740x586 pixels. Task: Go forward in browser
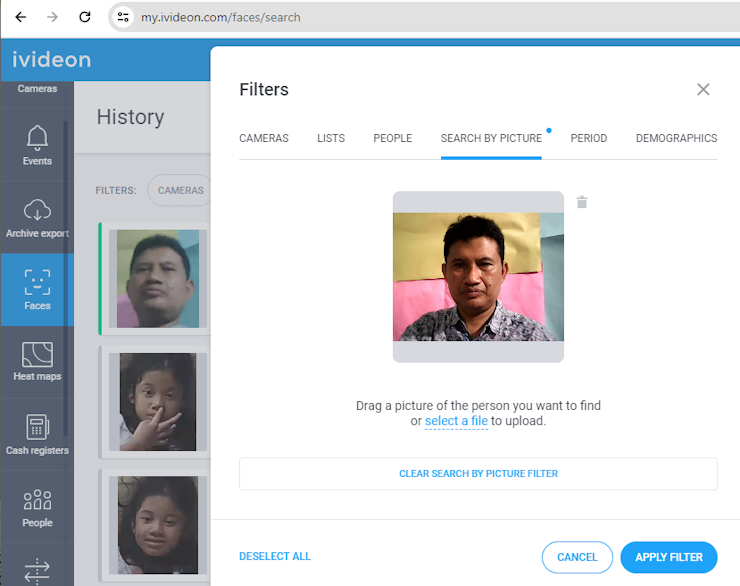point(52,17)
